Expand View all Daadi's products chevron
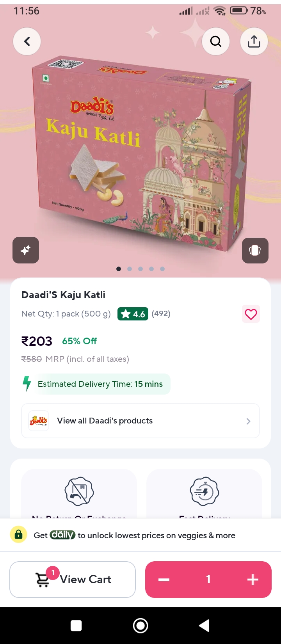The width and height of the screenshot is (281, 644). click(248, 421)
